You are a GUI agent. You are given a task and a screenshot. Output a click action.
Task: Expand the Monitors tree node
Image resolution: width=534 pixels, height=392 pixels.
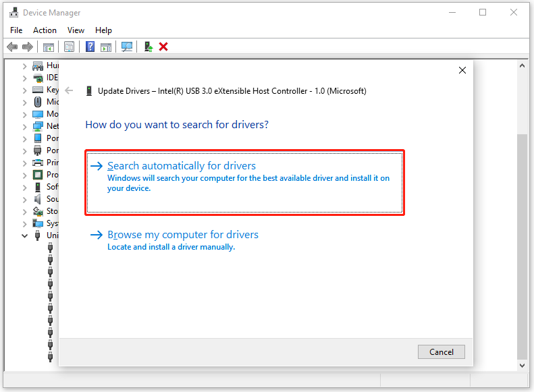coord(24,115)
